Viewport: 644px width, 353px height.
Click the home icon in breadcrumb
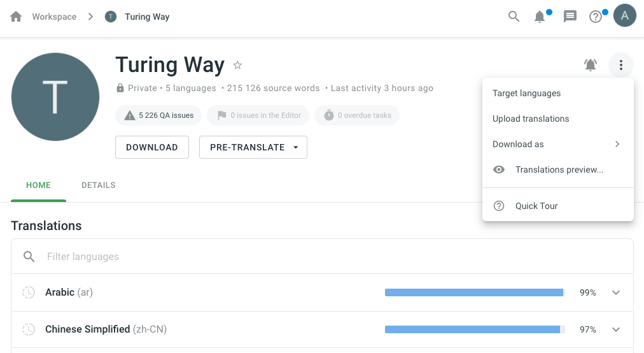[17, 17]
